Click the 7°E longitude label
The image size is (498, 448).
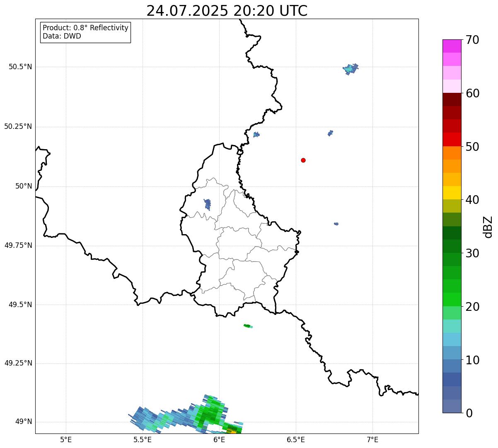372,439
